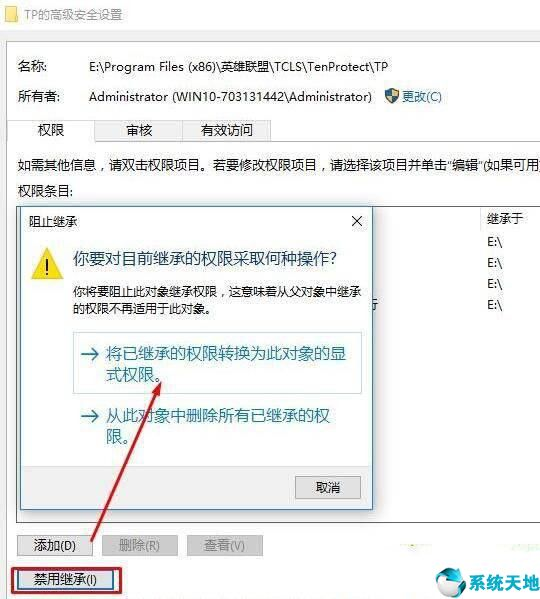The height and width of the screenshot is (599, 540).
Task: Click the 查看(V) button
Action: pyautogui.click(x=225, y=545)
